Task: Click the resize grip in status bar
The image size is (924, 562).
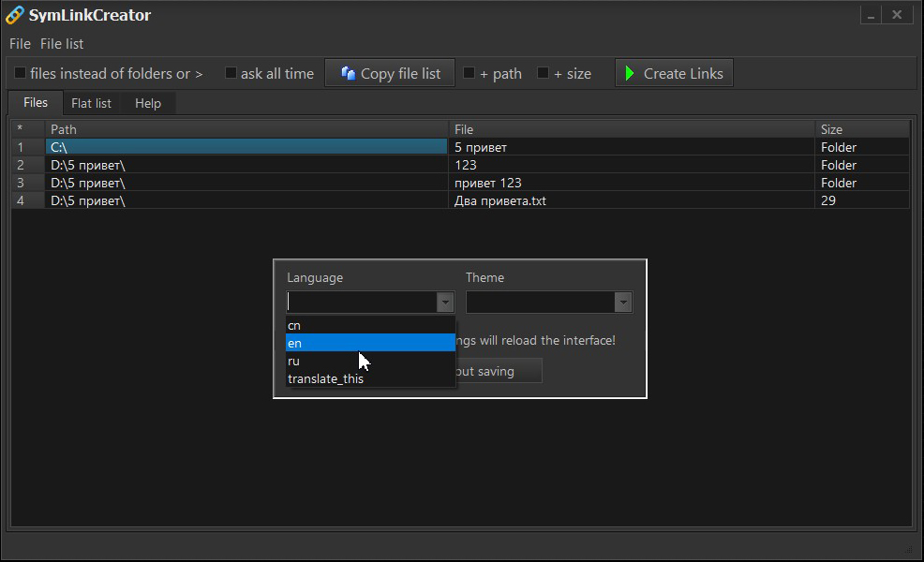Action: tap(908, 549)
